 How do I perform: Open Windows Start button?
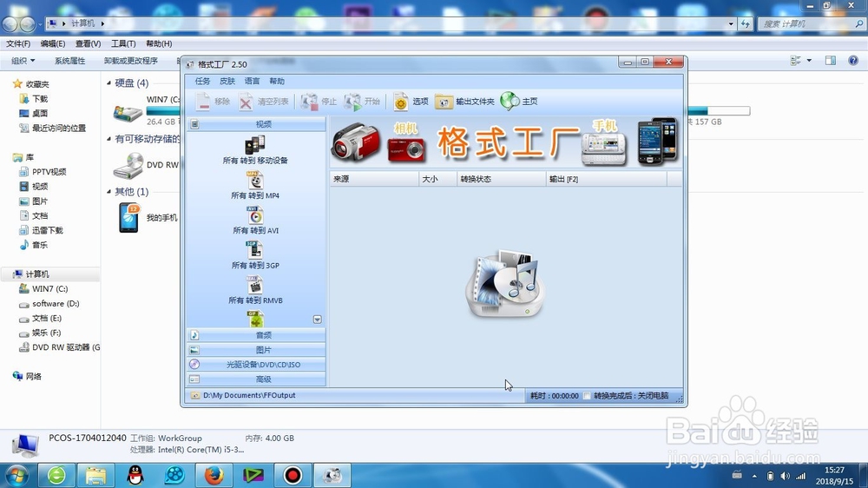point(16,475)
